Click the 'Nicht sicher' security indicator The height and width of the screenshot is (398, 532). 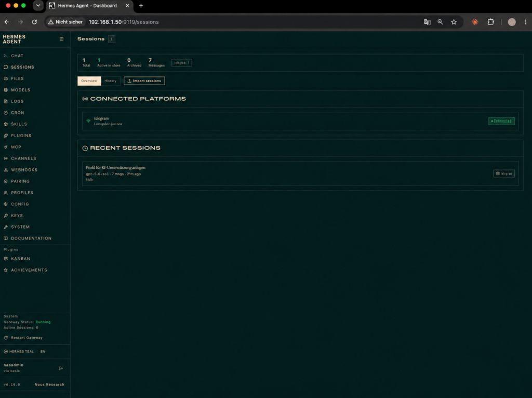point(65,22)
